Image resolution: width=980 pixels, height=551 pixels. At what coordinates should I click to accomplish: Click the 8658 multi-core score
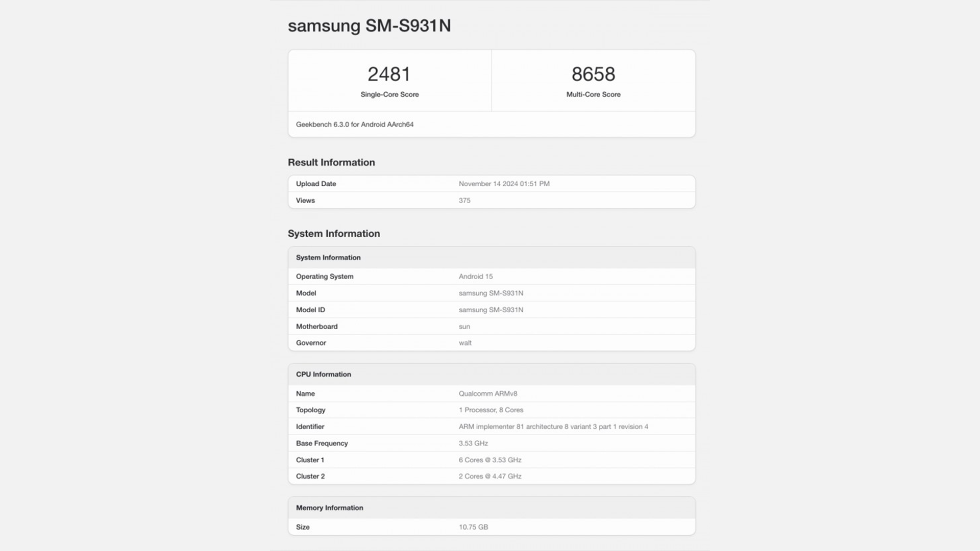[x=593, y=74]
